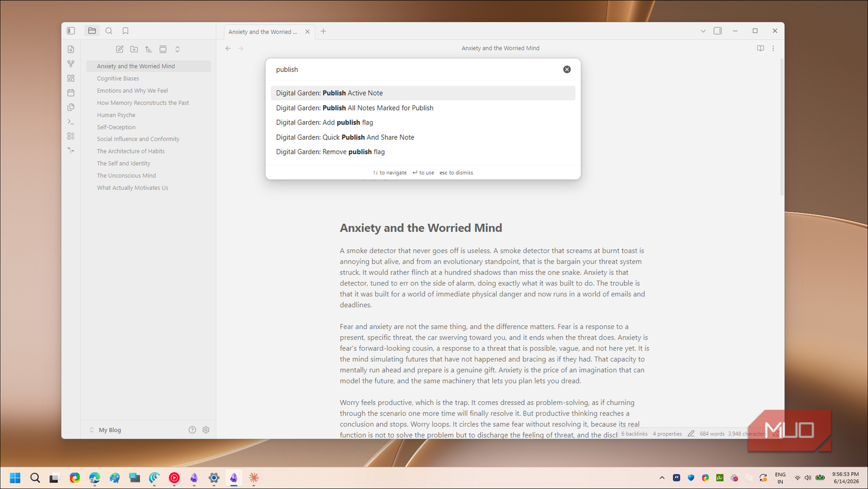
Task: Open Human Psyche note
Action: tap(148, 115)
